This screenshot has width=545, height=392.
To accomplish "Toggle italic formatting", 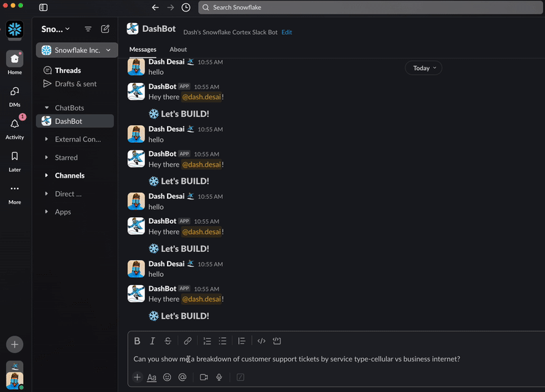I will (152, 341).
